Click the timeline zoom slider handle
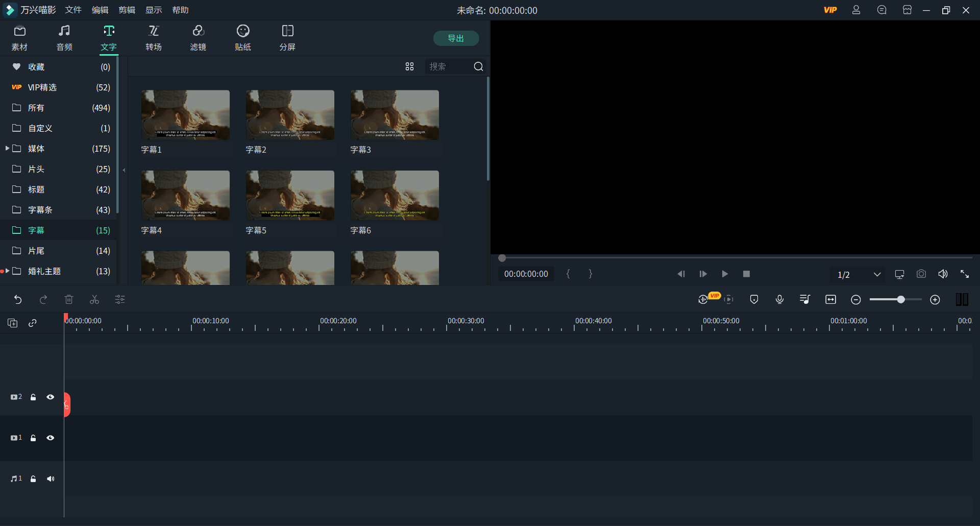Screen dimensions: 980x526 (901, 300)
